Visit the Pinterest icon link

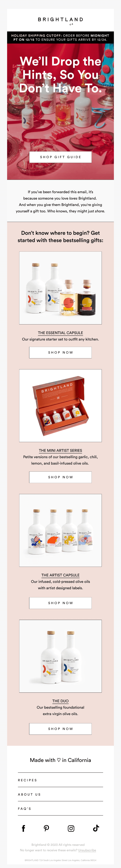[46, 829]
